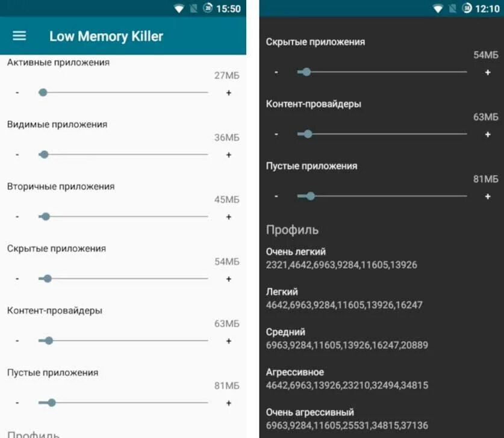The width and height of the screenshot is (504, 438).
Task: Tap plus for Пустые приложения, left screen
Action: 229,403
